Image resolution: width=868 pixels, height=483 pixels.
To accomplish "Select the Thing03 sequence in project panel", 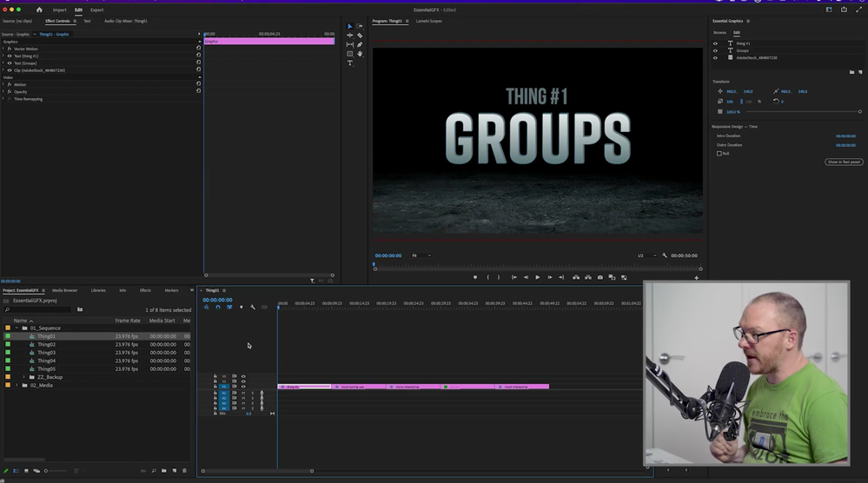I will [x=46, y=353].
